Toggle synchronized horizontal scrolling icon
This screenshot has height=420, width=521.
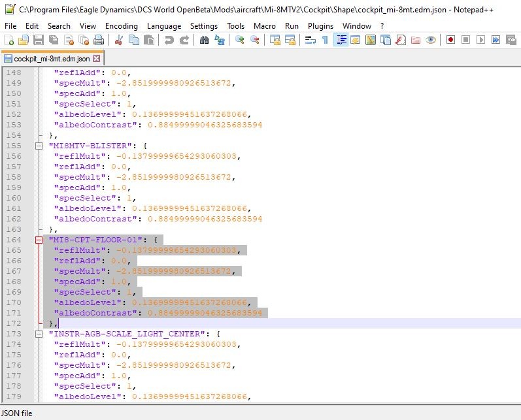290,40
